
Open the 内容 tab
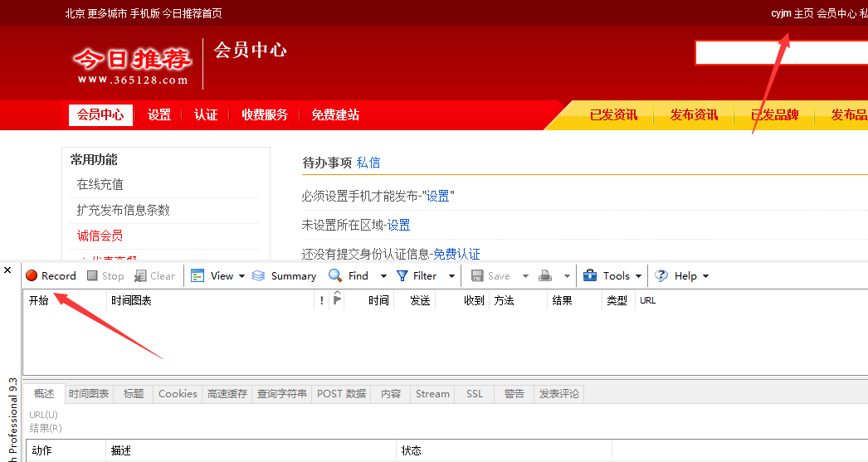(391, 393)
